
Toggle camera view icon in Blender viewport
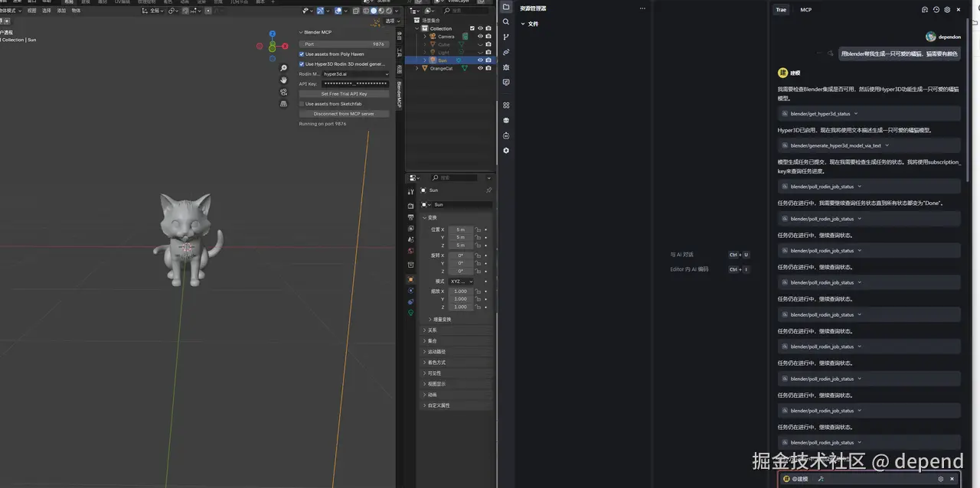[x=284, y=92]
